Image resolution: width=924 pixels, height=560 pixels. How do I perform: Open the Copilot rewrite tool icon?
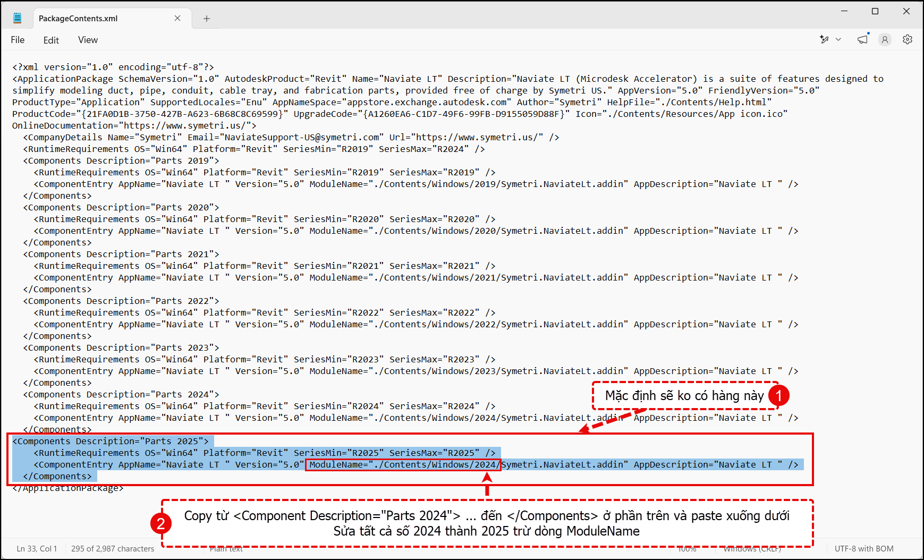[x=824, y=39]
